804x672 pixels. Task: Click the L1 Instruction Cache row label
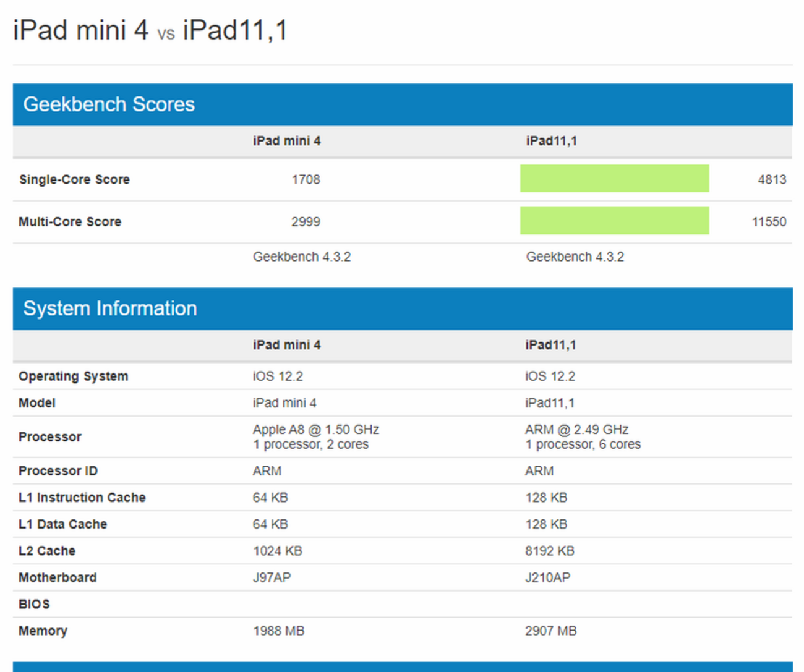(x=82, y=498)
